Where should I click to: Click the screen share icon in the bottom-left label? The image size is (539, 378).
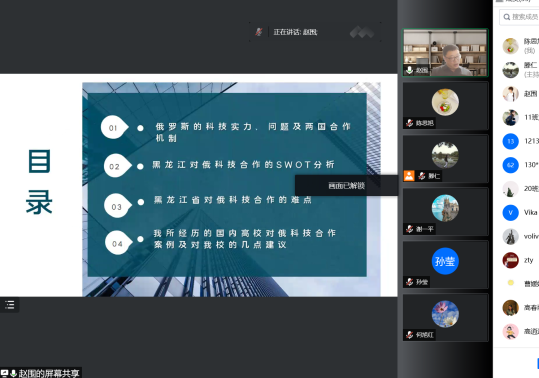4,373
